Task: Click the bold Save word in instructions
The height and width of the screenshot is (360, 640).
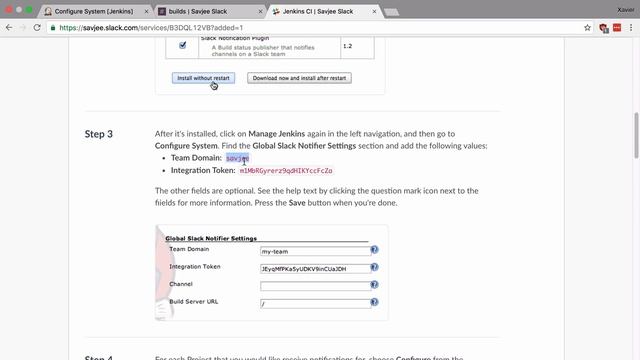Action: click(x=297, y=202)
